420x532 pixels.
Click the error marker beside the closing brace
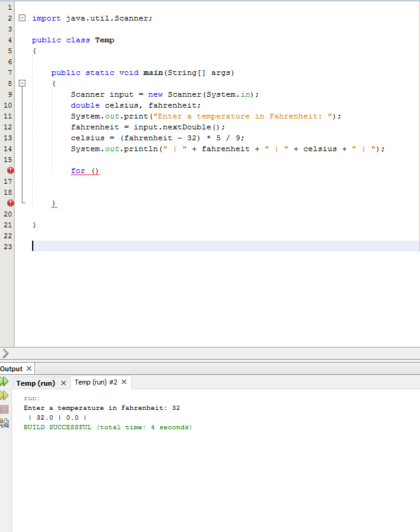click(x=10, y=203)
